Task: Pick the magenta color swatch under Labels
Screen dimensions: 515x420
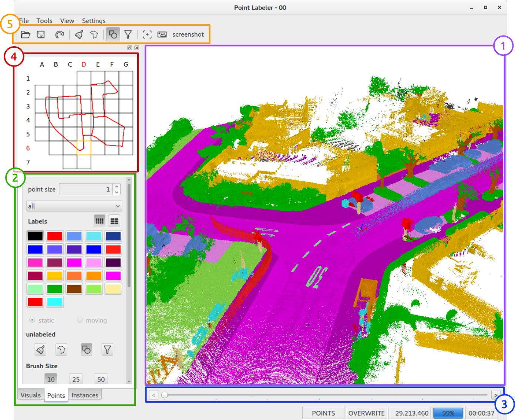Action: pos(74,262)
